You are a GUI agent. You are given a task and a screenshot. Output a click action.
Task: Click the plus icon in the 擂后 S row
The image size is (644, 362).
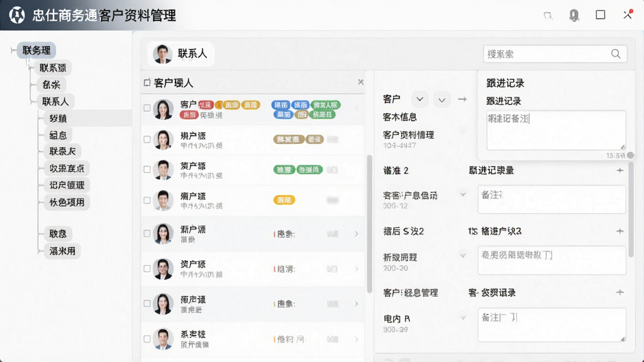(x=619, y=231)
